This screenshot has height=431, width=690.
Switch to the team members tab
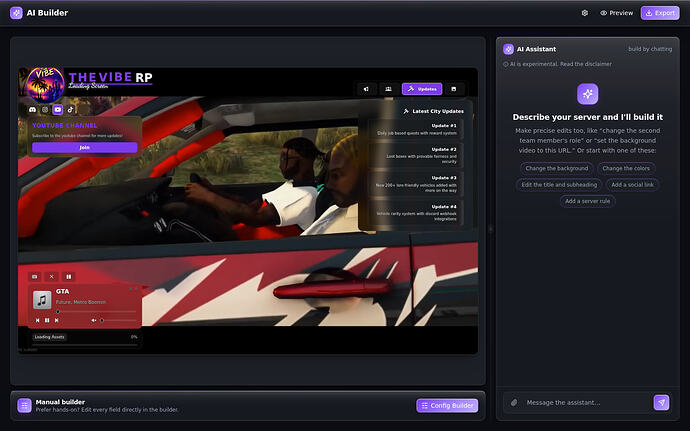(x=389, y=89)
